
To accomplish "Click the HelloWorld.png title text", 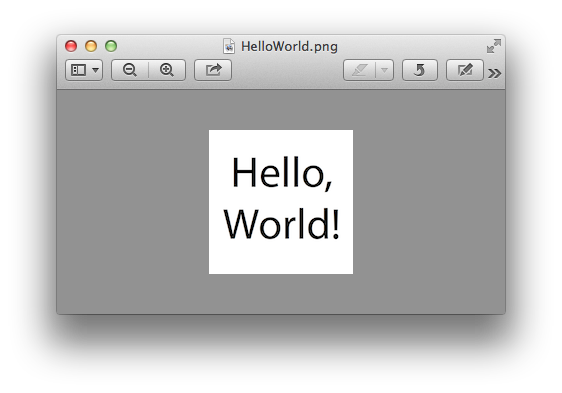I will (289, 47).
